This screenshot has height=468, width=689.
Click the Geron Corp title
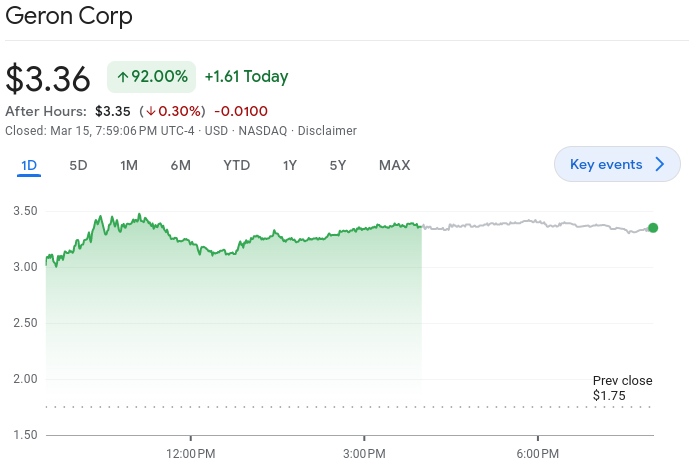[x=69, y=16]
